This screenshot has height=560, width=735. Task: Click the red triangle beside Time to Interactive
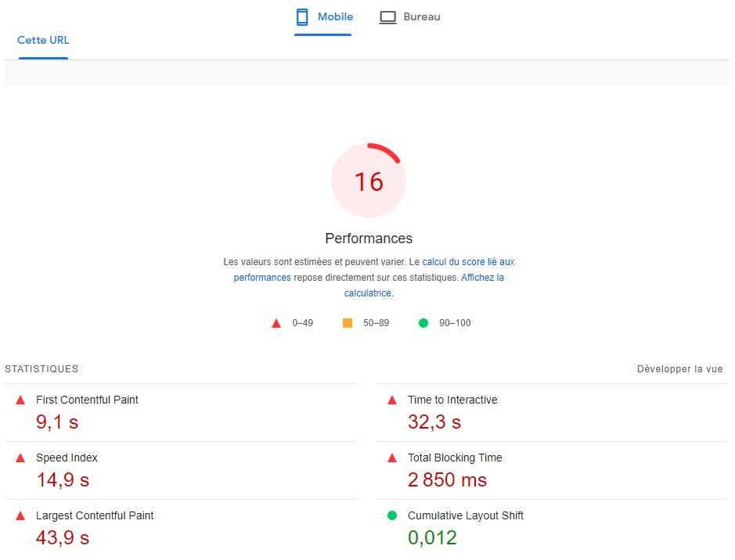(x=392, y=400)
